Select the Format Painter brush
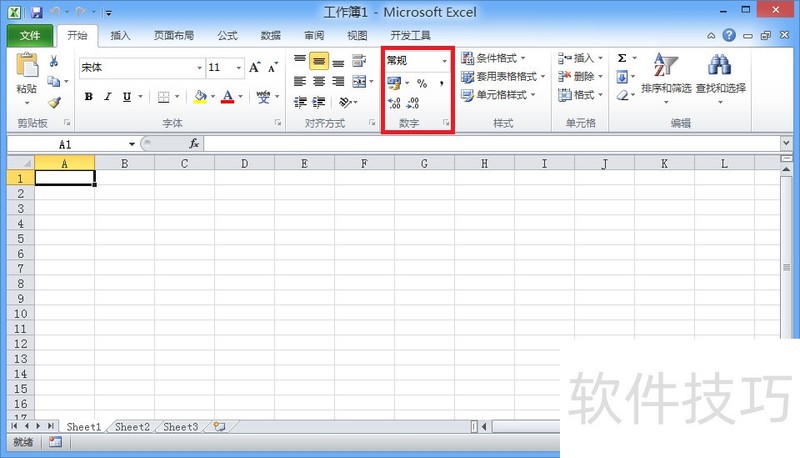 tap(54, 102)
